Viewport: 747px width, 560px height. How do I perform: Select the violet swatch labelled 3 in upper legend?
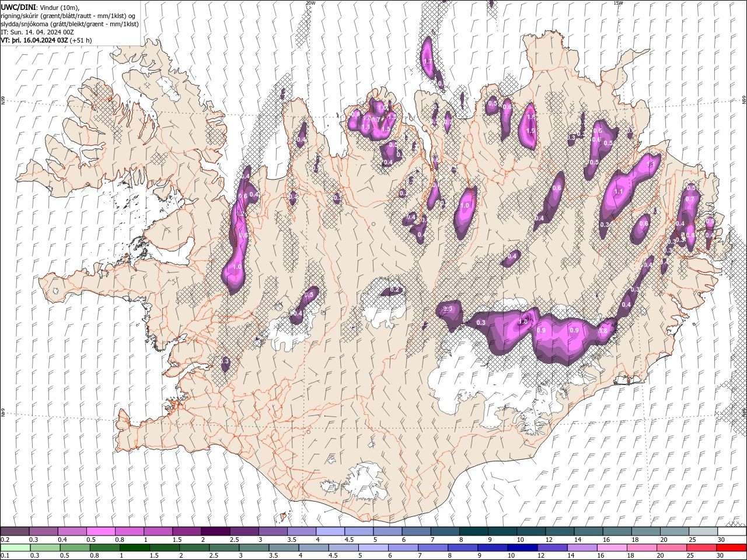point(273,531)
